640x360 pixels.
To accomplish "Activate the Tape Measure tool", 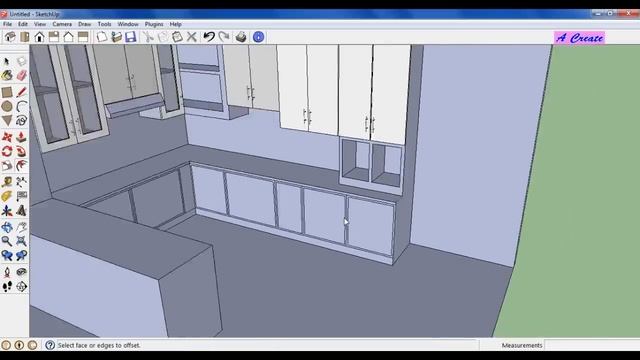I will pos(7,182).
